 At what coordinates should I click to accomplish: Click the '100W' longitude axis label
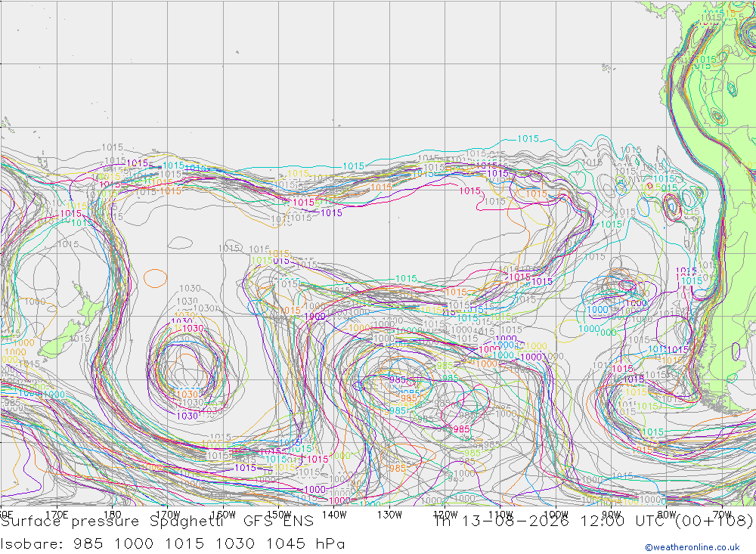click(x=556, y=515)
